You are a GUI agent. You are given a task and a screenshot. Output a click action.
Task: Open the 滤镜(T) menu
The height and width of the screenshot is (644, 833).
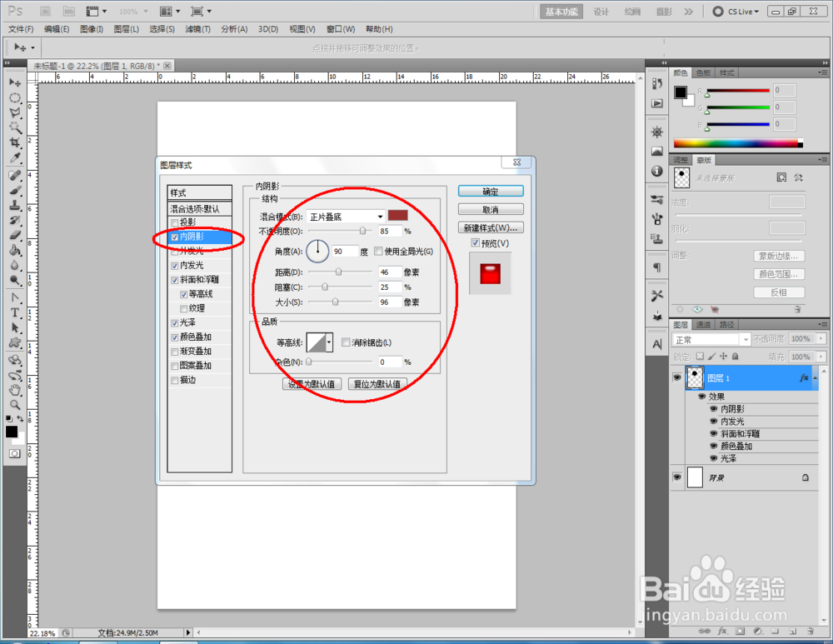click(197, 29)
